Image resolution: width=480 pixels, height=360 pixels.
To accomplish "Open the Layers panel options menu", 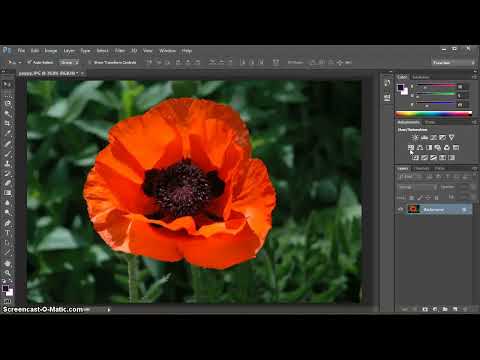I will click(x=474, y=169).
